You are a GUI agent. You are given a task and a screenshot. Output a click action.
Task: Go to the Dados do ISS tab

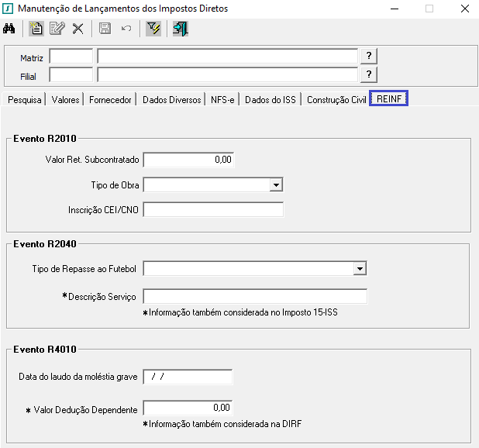point(270,100)
